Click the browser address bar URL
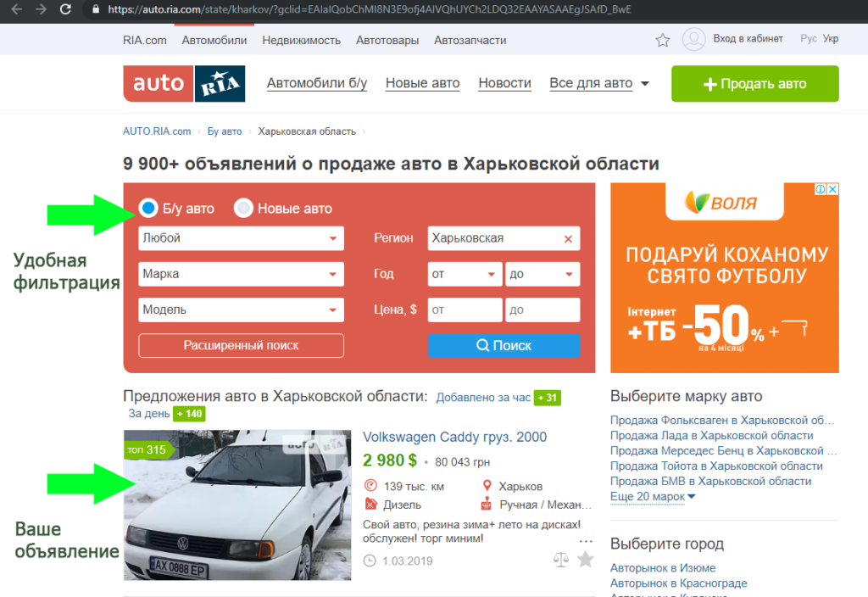This screenshot has height=597, width=868. (370, 9)
